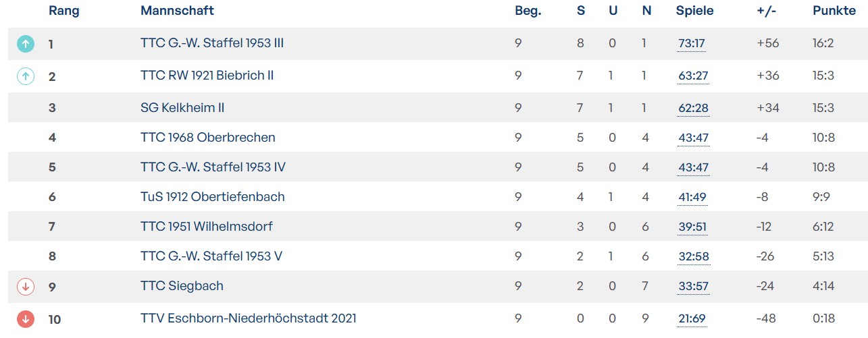This screenshot has width=868, height=338.
Task: Click TuS 1912 Obertiefenbach team name
Action: [x=213, y=197]
